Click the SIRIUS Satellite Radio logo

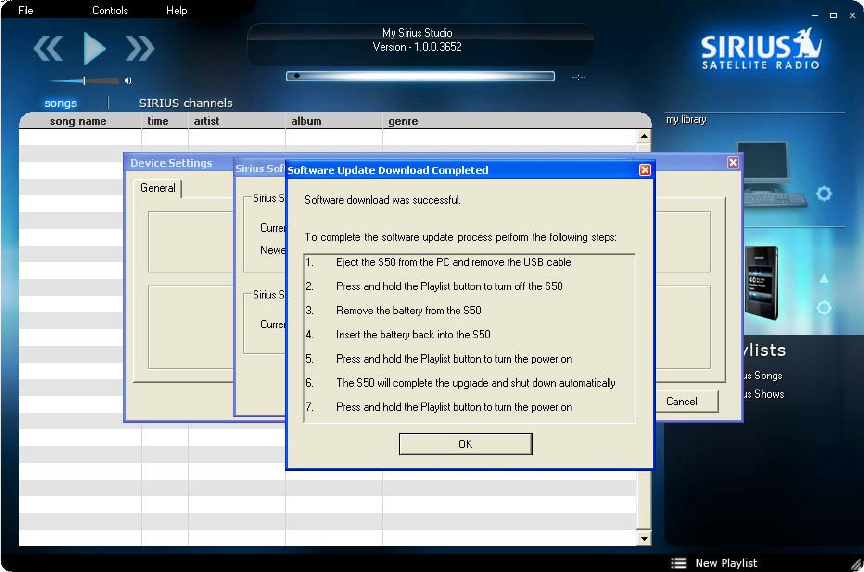tap(760, 48)
